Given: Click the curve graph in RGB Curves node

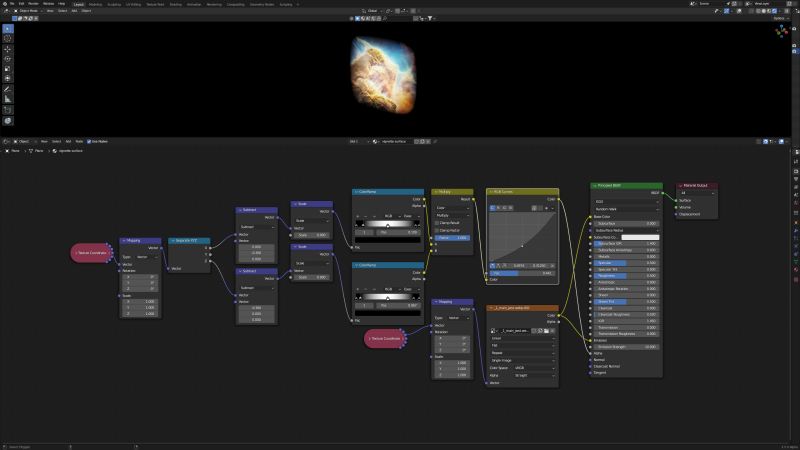Looking at the screenshot, I should click(x=522, y=237).
